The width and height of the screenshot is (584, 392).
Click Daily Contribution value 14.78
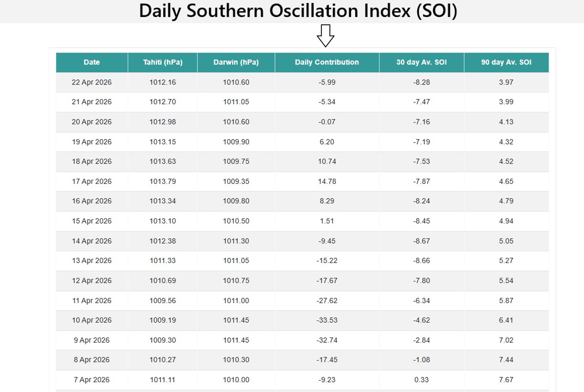click(327, 181)
